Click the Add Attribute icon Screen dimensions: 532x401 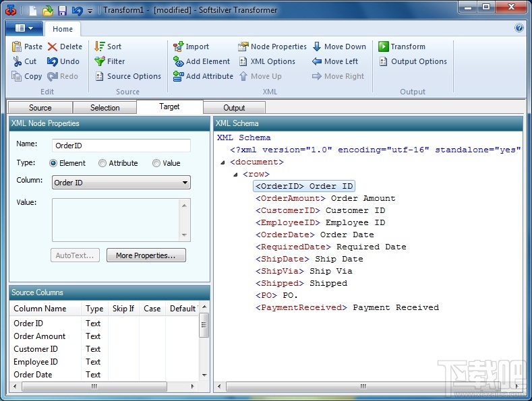(x=178, y=76)
